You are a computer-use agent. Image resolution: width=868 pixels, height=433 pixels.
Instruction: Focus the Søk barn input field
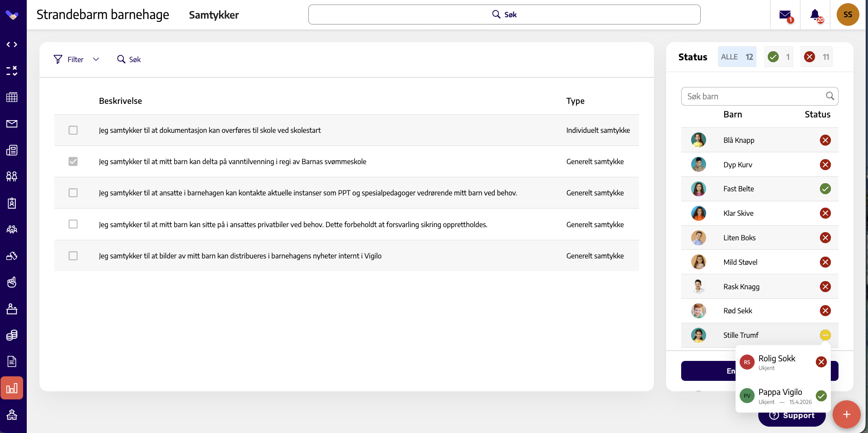pyautogui.click(x=760, y=96)
